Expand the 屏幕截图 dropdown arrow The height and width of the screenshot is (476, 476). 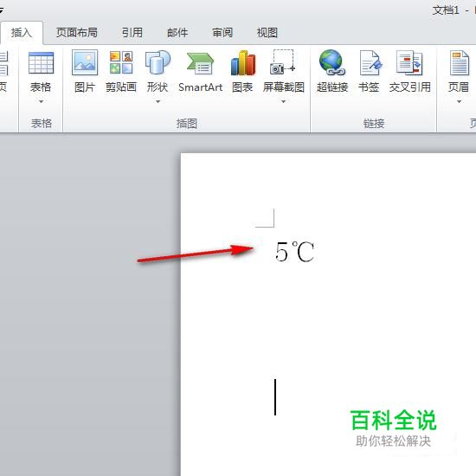[283, 101]
